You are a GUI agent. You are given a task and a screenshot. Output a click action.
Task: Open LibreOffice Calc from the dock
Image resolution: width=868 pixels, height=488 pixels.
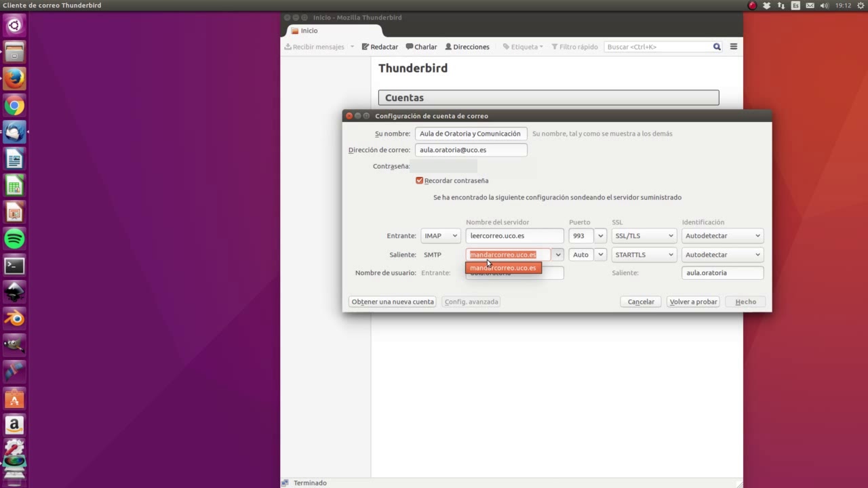coord(14,186)
